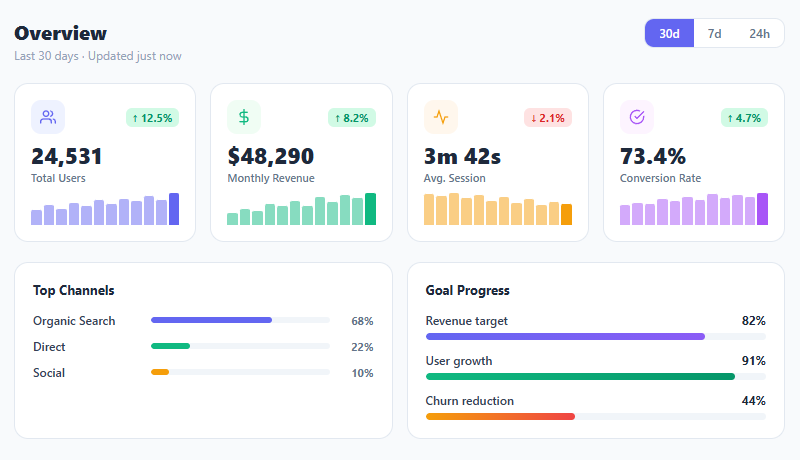
Task: Click the Top Channels heading
Action: (x=73, y=290)
